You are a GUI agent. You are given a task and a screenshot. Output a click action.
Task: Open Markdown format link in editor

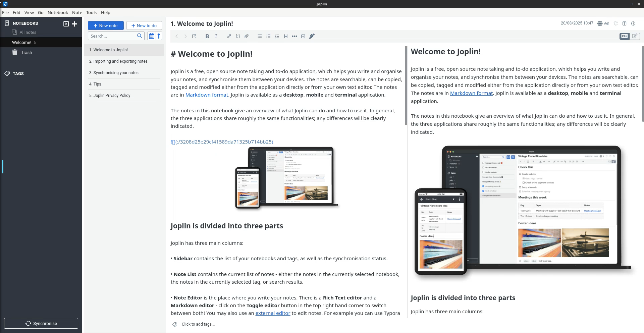(x=207, y=95)
